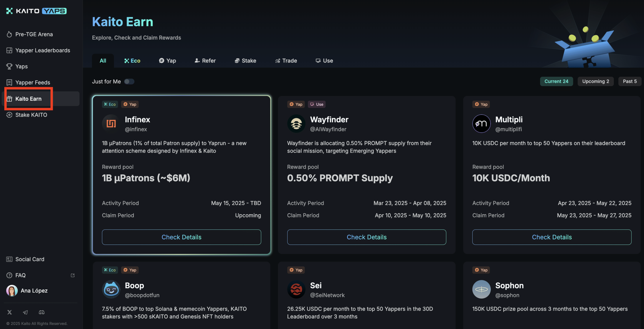Check Details for the Infinex campaign
Viewport: 644px width, 329px height.
point(181,237)
